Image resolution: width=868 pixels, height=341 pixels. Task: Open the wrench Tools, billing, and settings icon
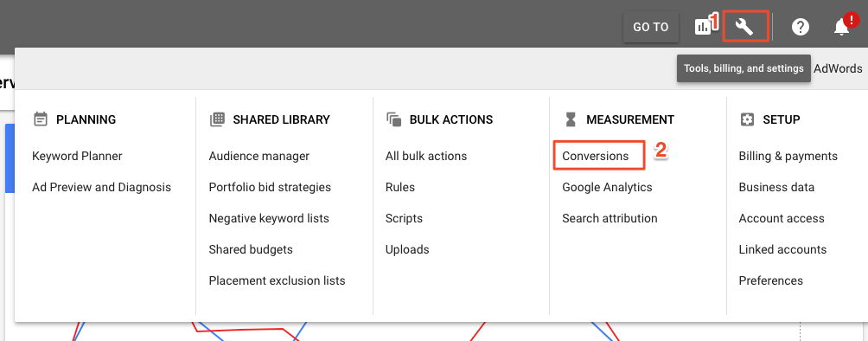(744, 26)
